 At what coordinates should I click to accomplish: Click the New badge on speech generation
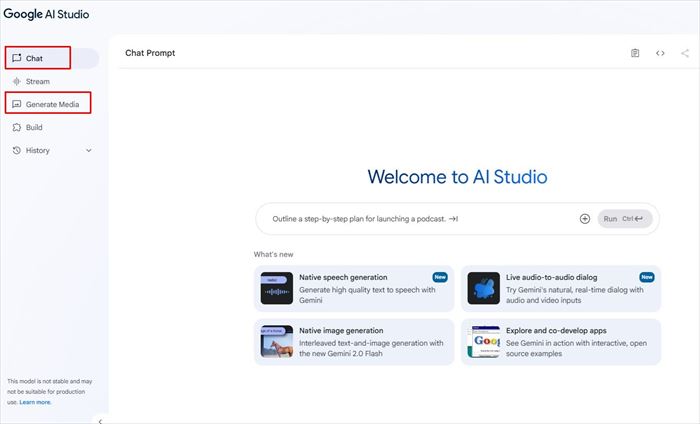click(x=440, y=277)
